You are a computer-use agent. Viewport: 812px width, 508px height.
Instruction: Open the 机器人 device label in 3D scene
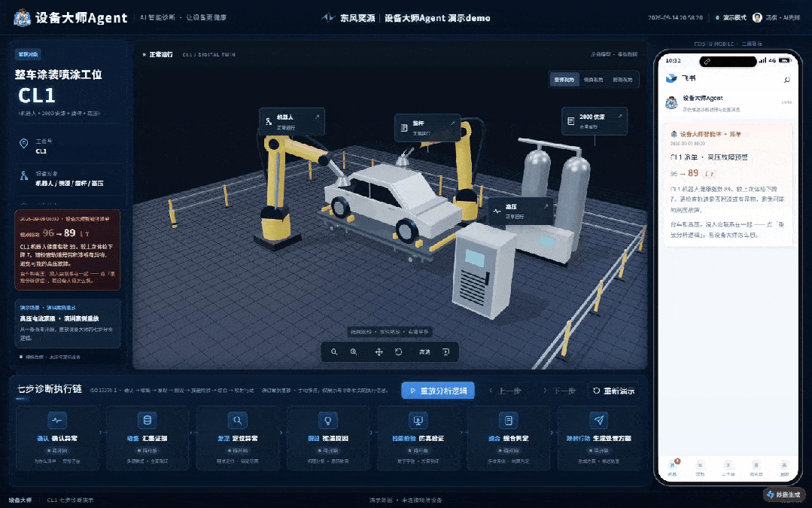click(x=292, y=122)
